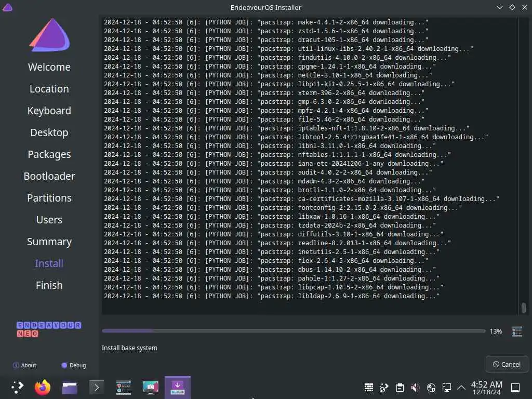Click the EndeavourOS logo in sidebar

pos(49,35)
